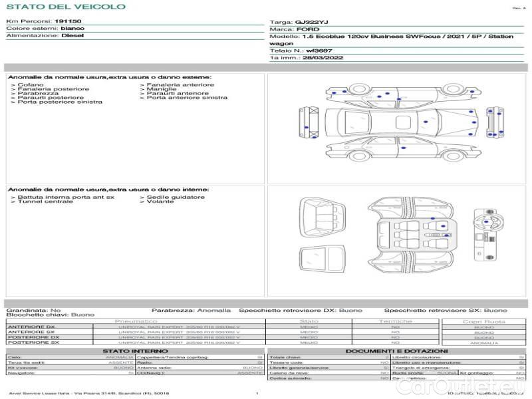Select the 'Km Percorsi: 191150' line
The image size is (532, 399).
pyautogui.click(x=44, y=21)
